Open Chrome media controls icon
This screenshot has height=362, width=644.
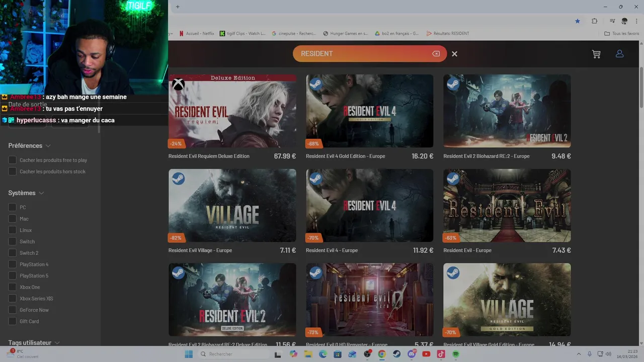coord(612,21)
